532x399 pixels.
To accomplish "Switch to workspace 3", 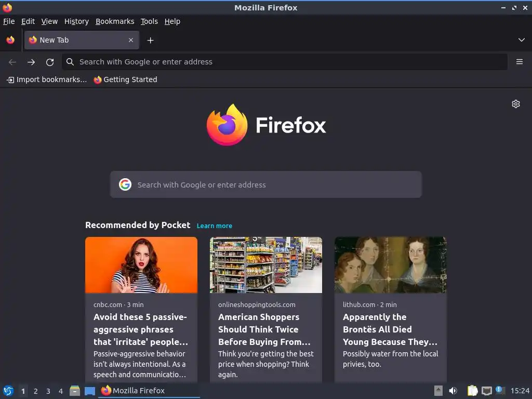I will 48,391.
